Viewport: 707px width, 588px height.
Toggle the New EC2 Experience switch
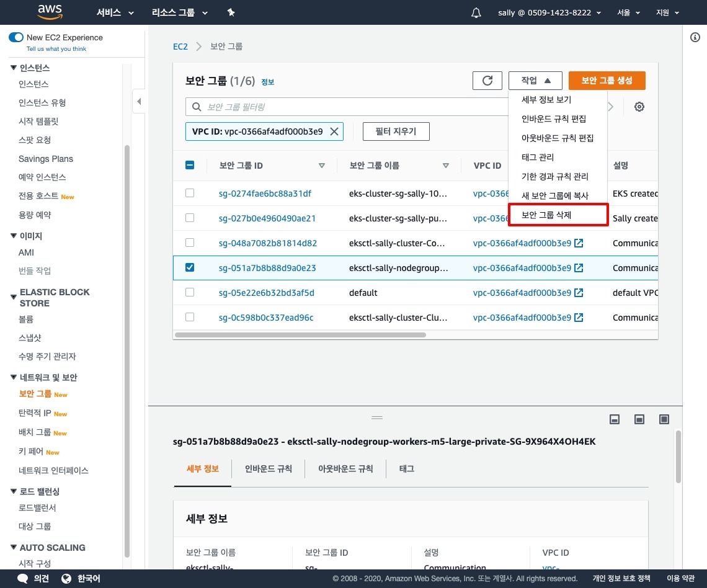click(16, 38)
